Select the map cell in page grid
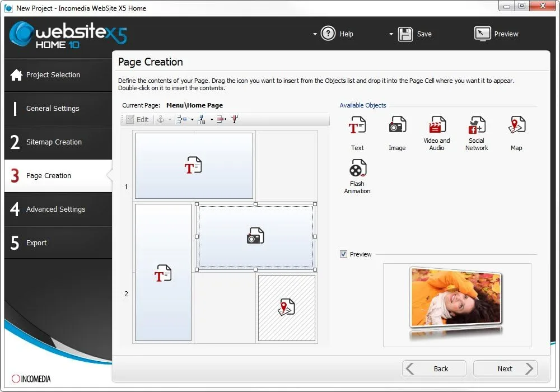 coord(286,307)
